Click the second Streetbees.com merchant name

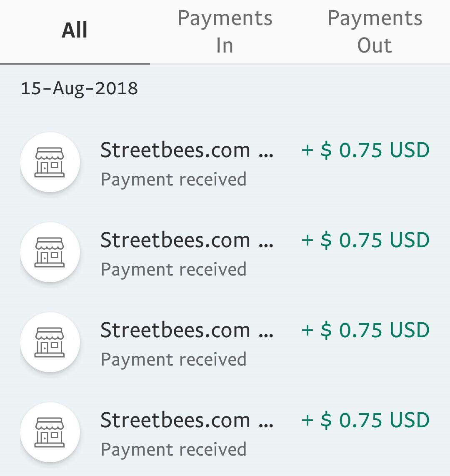[x=187, y=241]
